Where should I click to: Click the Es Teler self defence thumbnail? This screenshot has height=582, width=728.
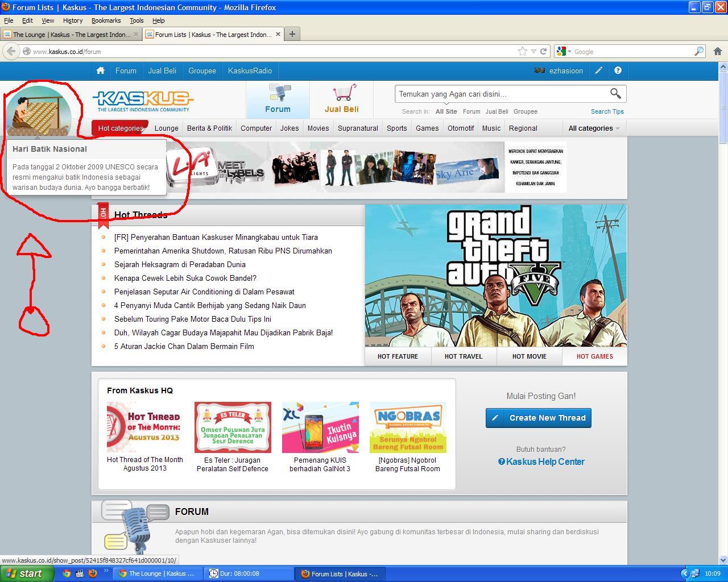coord(233,427)
